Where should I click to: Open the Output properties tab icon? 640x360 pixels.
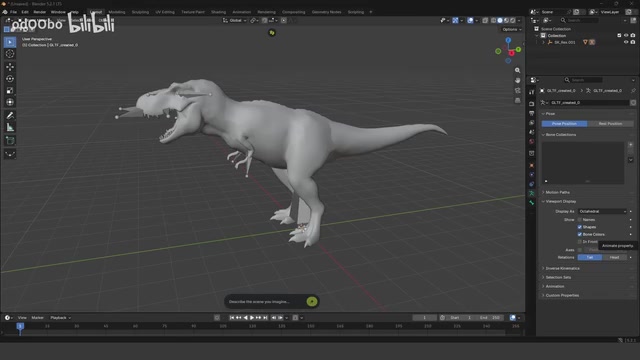[x=531, y=113]
